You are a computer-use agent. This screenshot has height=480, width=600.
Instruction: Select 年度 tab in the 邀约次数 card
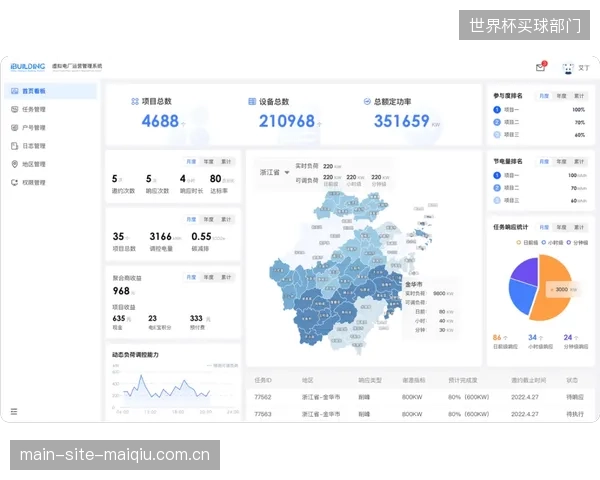pos(209,162)
